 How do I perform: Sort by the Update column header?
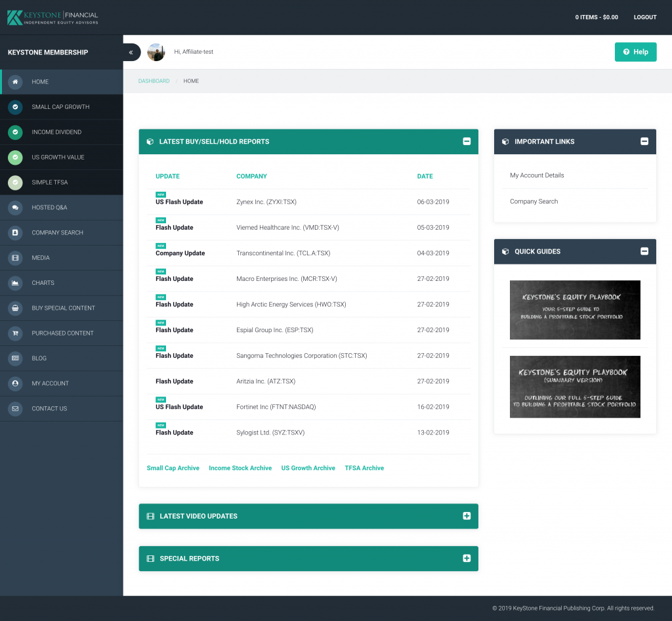pos(167,176)
